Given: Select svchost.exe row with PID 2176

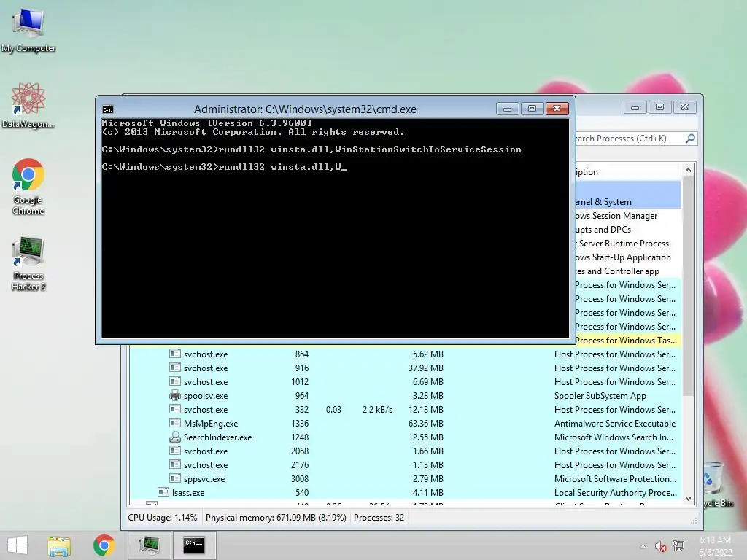Looking at the screenshot, I should click(x=405, y=464).
